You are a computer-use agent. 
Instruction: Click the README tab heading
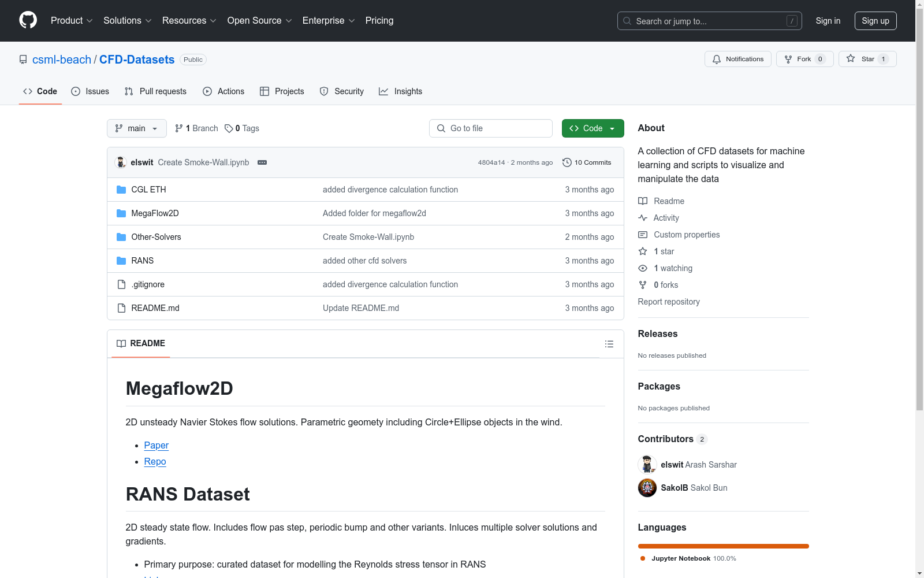[x=141, y=343]
